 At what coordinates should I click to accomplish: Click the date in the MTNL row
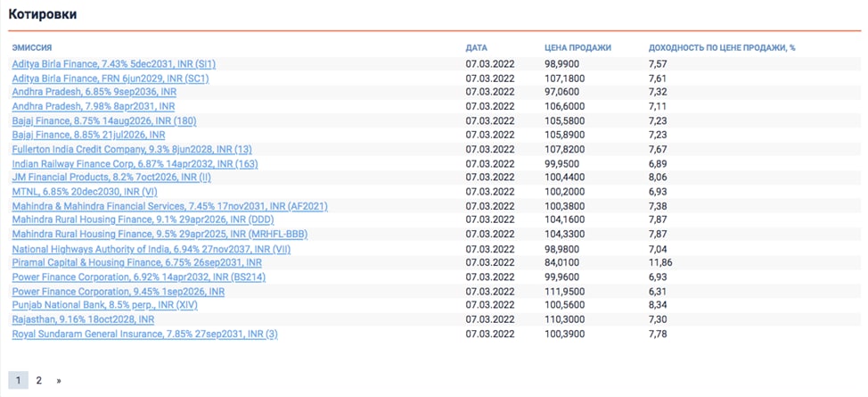tap(490, 192)
